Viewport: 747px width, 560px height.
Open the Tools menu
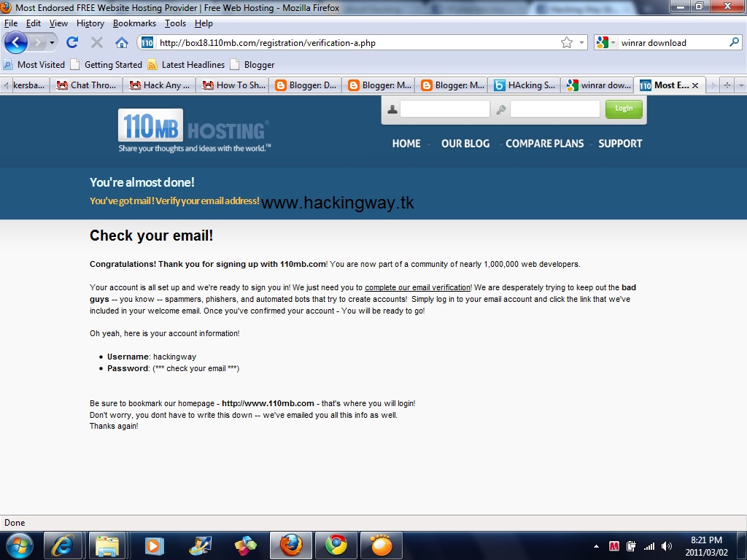coord(175,23)
